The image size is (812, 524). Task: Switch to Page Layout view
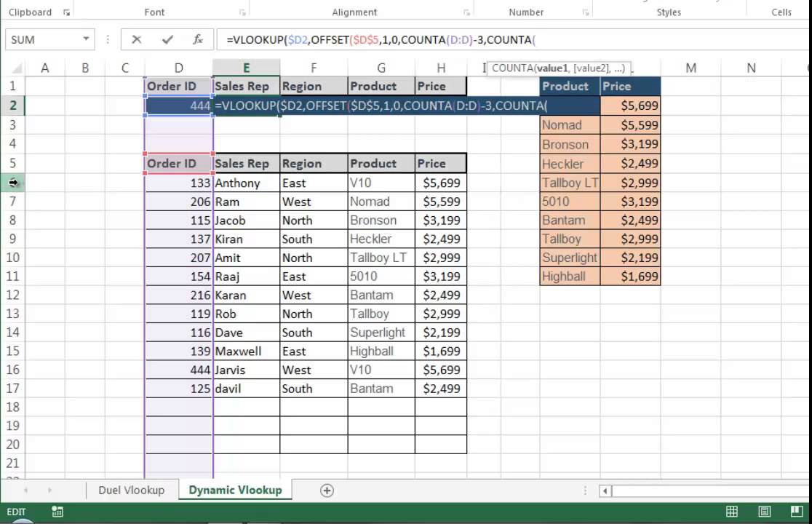click(x=765, y=512)
